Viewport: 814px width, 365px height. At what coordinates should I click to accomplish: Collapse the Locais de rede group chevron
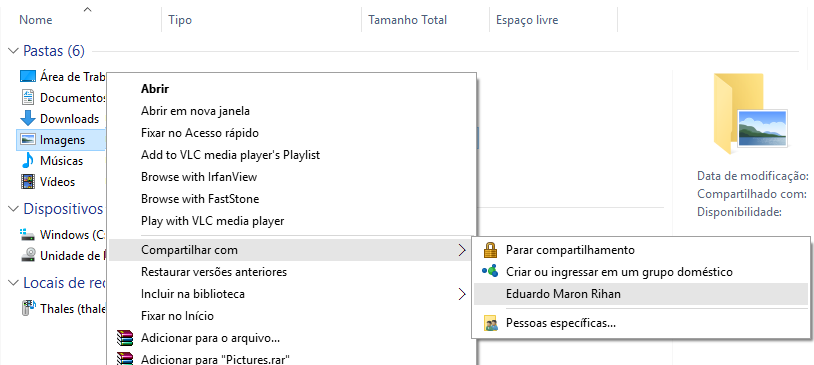click(13, 283)
